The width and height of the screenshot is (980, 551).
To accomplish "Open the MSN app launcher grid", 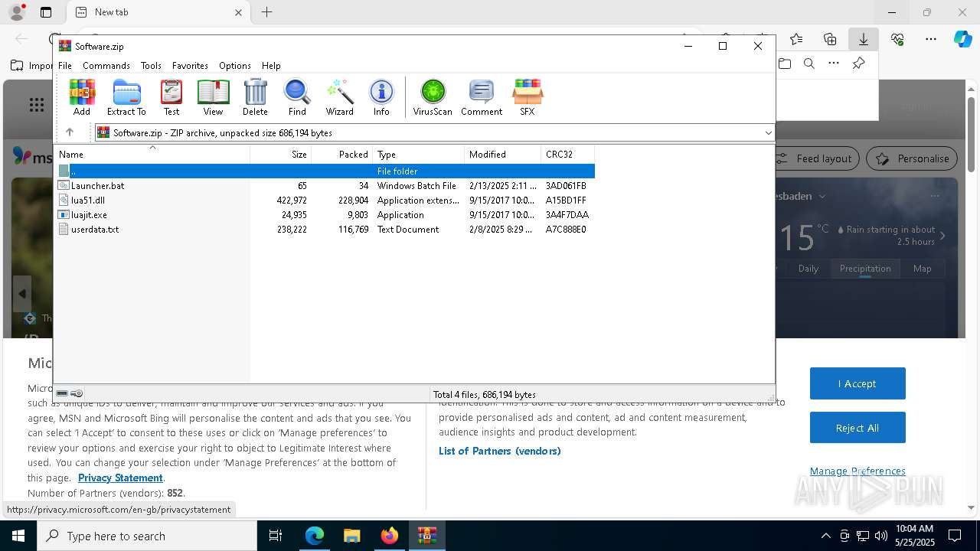I will point(36,105).
